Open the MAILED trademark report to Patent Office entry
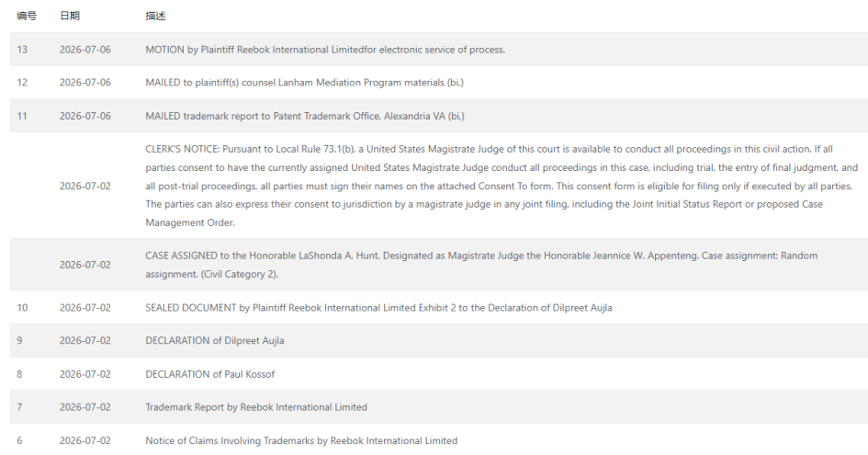This screenshot has height=455, width=868. pyautogui.click(x=305, y=116)
